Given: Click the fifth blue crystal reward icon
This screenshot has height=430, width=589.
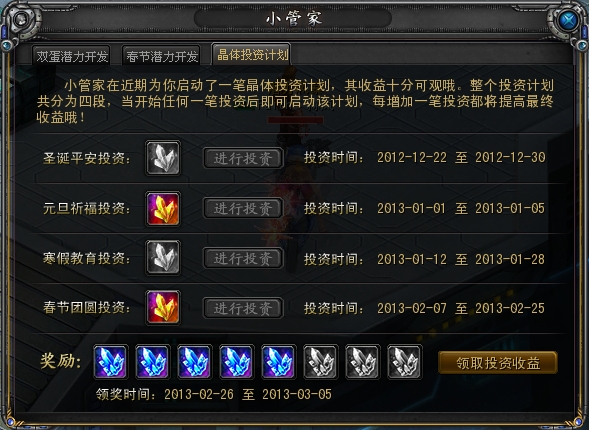Looking at the screenshot, I should (279, 362).
